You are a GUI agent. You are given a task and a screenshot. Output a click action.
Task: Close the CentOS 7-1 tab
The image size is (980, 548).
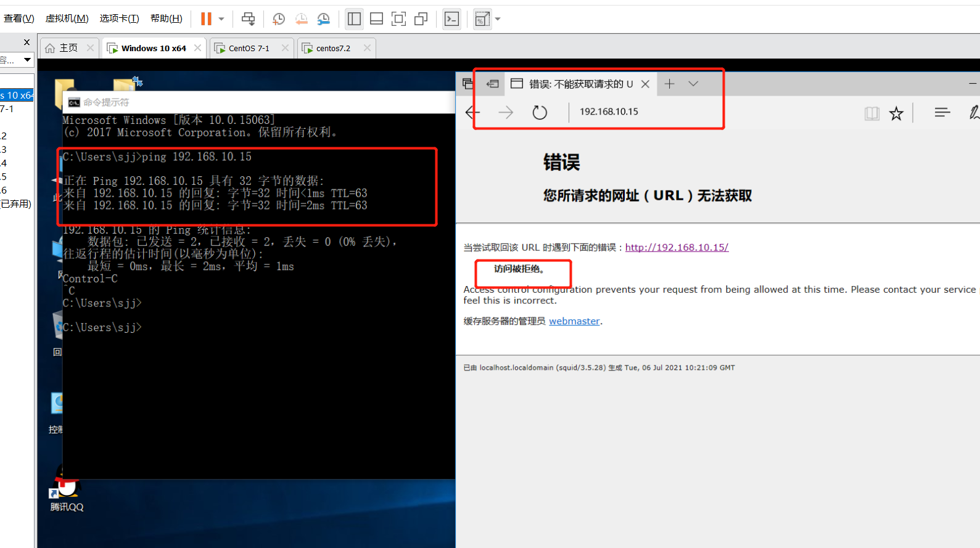pos(285,48)
